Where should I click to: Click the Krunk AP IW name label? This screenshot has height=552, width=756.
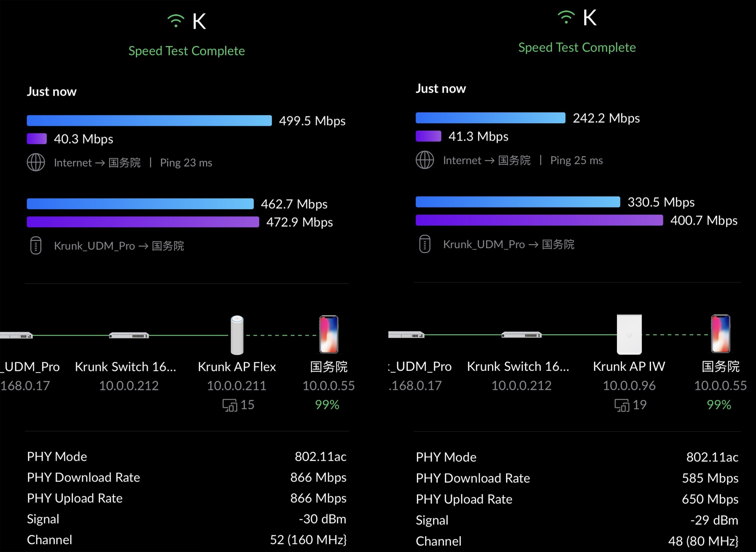pyautogui.click(x=629, y=366)
